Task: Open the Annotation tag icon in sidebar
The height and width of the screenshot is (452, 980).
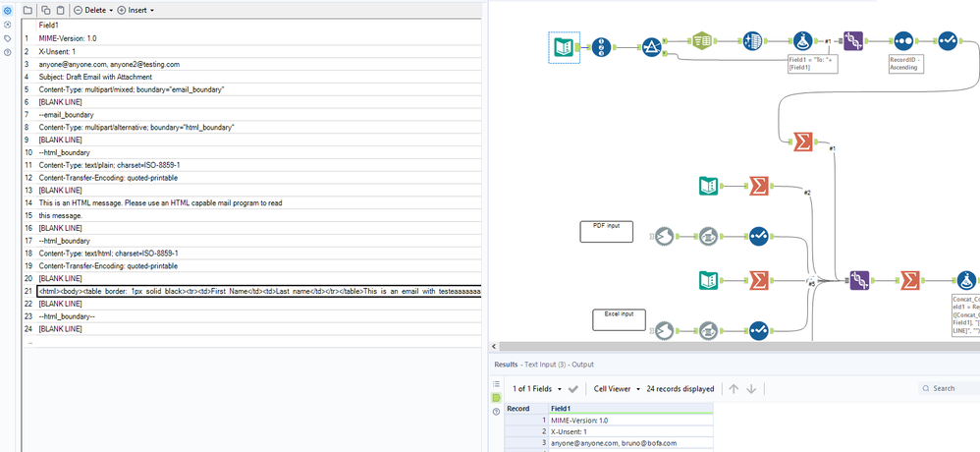Action: tap(8, 38)
